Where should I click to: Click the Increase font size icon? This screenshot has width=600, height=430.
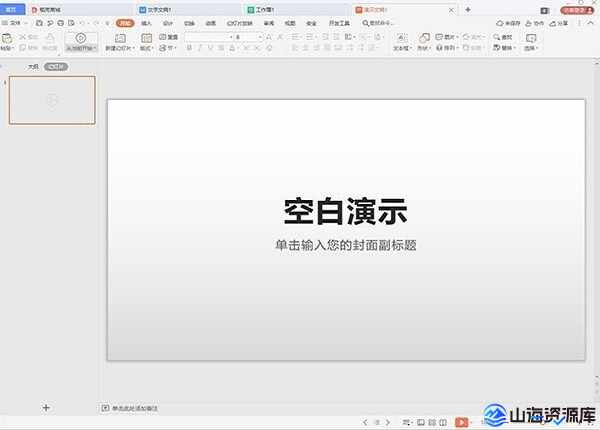[269, 37]
